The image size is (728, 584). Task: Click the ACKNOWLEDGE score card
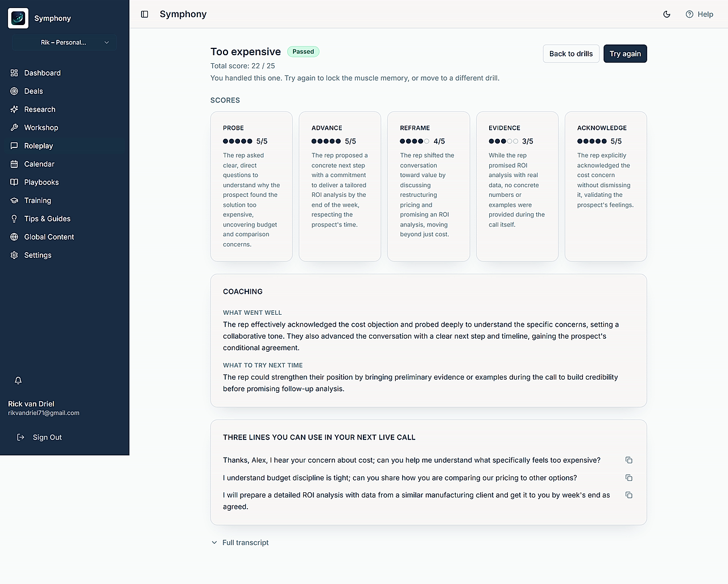606,186
